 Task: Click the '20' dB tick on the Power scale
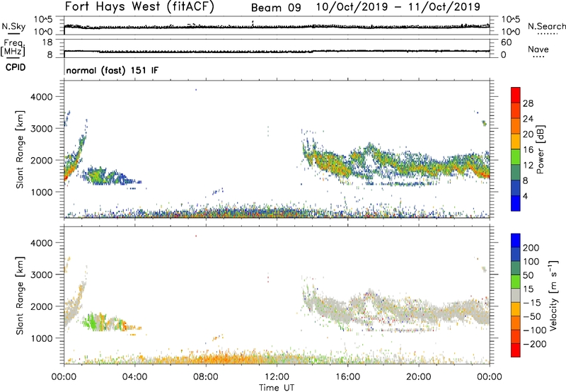pos(528,134)
